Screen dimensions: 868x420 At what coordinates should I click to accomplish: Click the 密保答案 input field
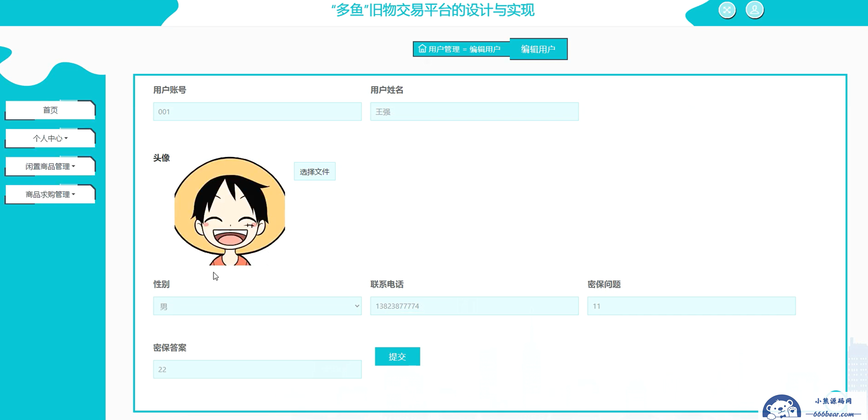click(258, 369)
